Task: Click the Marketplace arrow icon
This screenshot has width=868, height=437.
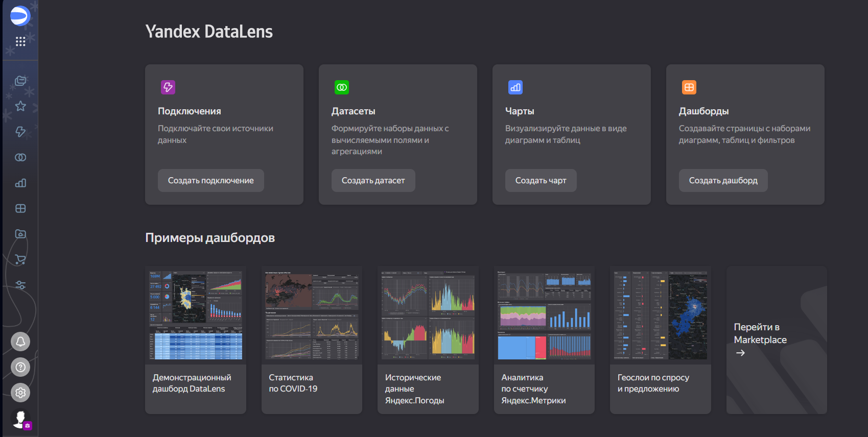Action: coord(740,353)
